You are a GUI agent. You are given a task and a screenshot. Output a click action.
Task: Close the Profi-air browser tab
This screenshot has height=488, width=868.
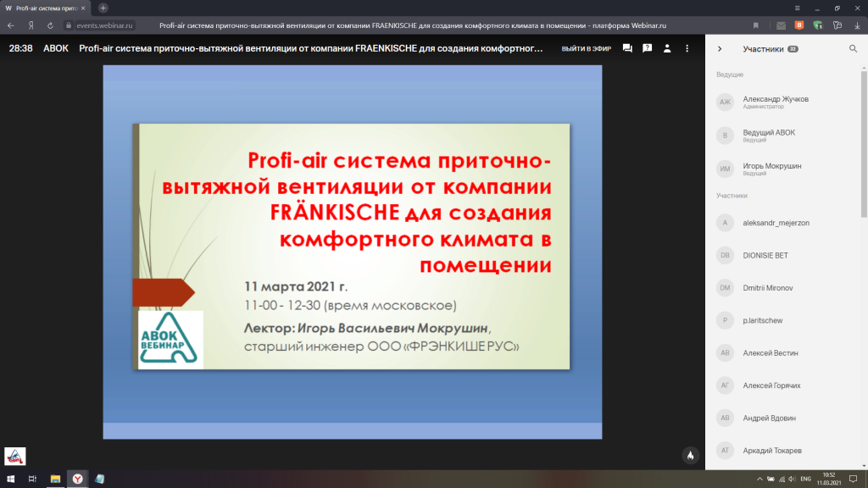coord(83,8)
